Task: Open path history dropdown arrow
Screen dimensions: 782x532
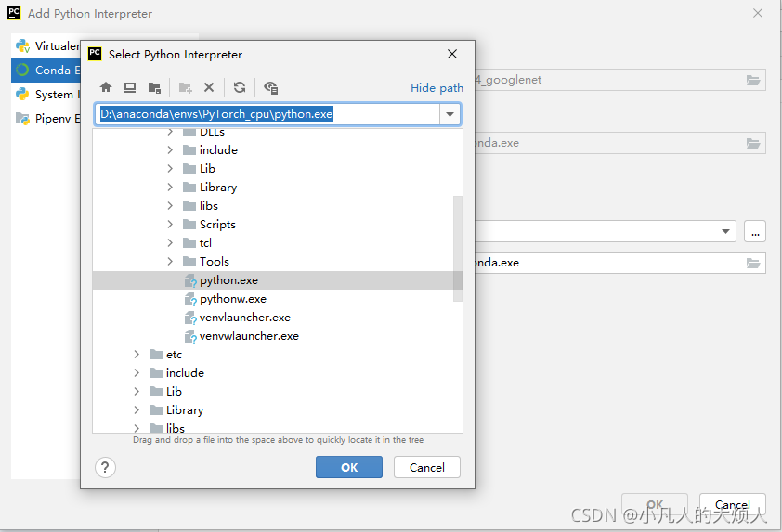Action: tap(450, 114)
